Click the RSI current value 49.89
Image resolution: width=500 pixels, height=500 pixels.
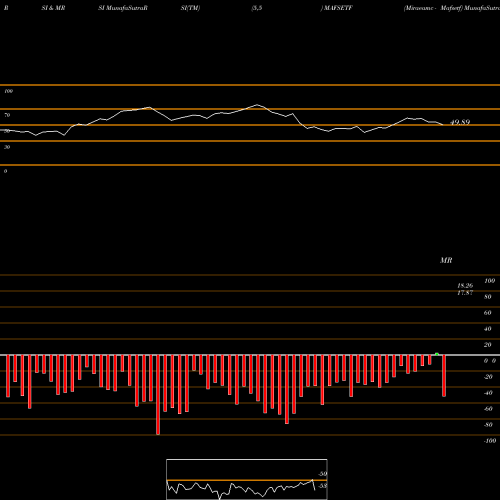coord(460,122)
